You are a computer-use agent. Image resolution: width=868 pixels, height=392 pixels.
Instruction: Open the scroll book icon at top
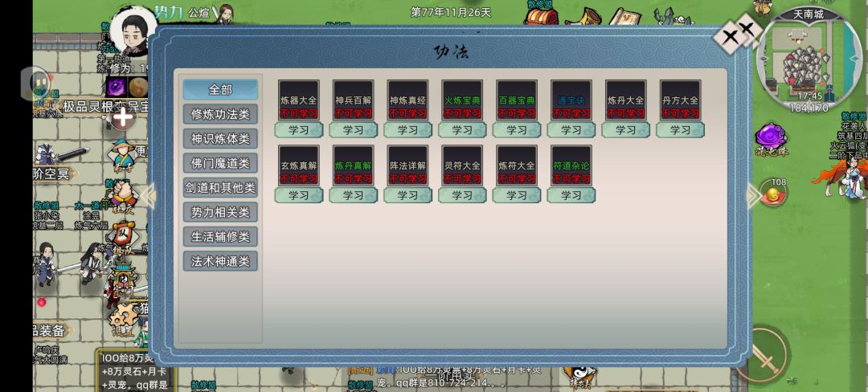pyautogui.click(x=624, y=16)
